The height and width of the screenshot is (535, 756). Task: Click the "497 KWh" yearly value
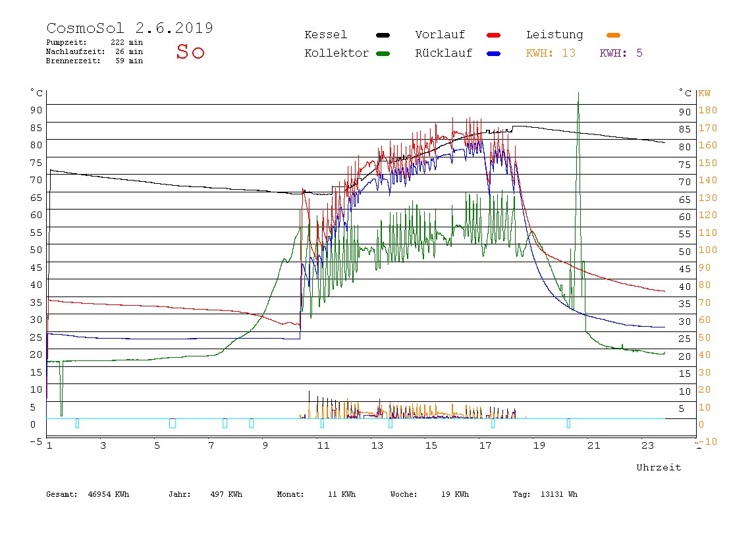pos(227,494)
